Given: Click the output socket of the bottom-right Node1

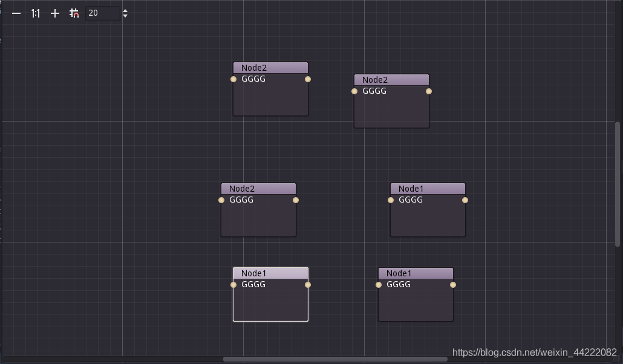Looking at the screenshot, I should [453, 284].
